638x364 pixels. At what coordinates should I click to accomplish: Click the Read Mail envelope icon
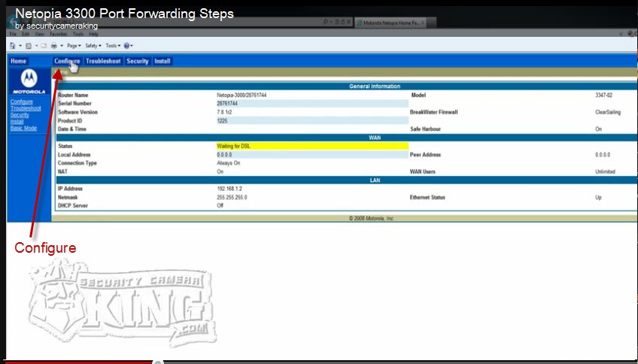click(44, 46)
